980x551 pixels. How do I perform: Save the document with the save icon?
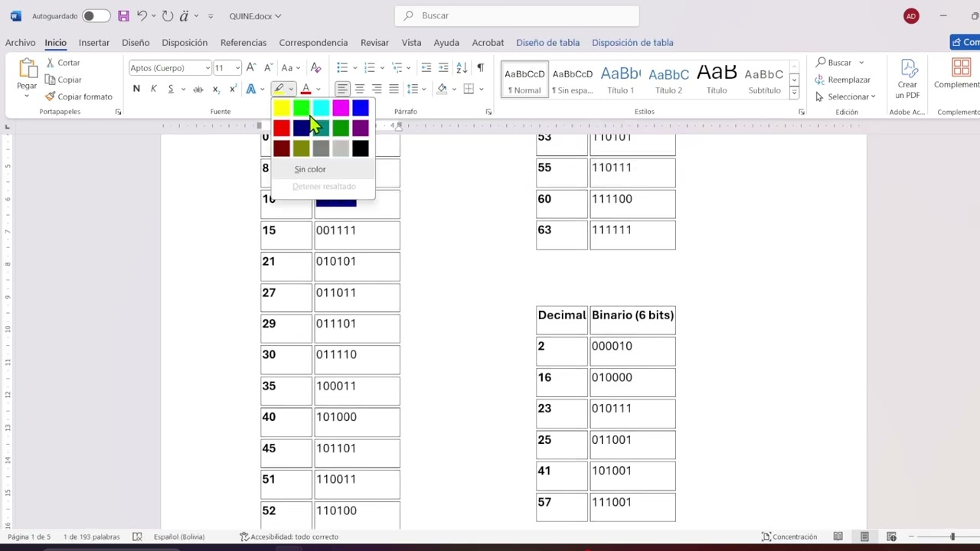(x=123, y=16)
